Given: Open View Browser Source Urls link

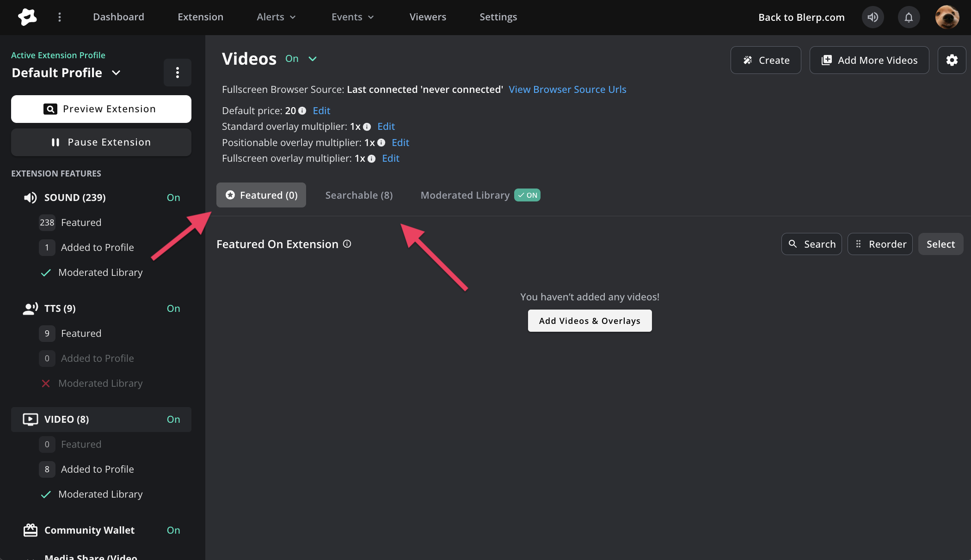Looking at the screenshot, I should (x=567, y=90).
